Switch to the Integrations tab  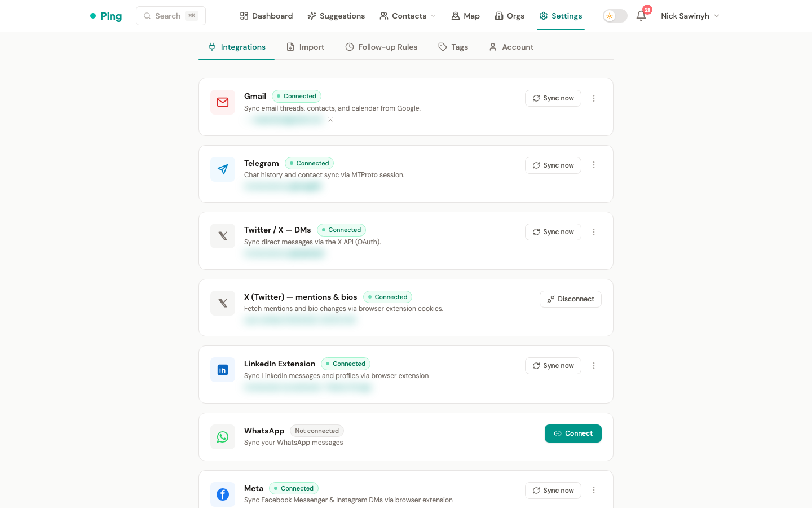[237, 47]
